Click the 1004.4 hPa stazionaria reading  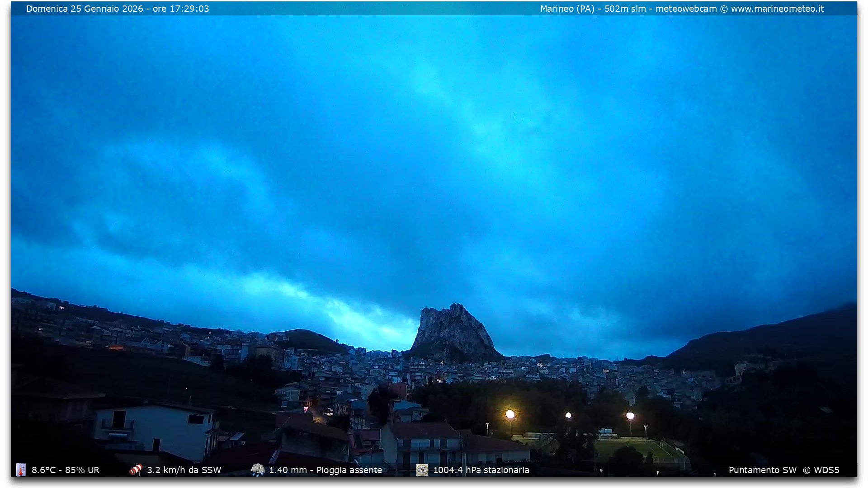(x=481, y=470)
